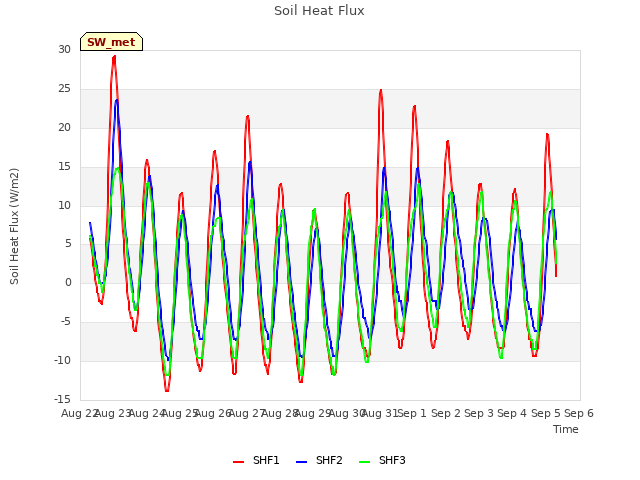The width and height of the screenshot is (640, 480).
Task: Click the blue SHF2 peak near Aug 23
Action: coord(117,100)
